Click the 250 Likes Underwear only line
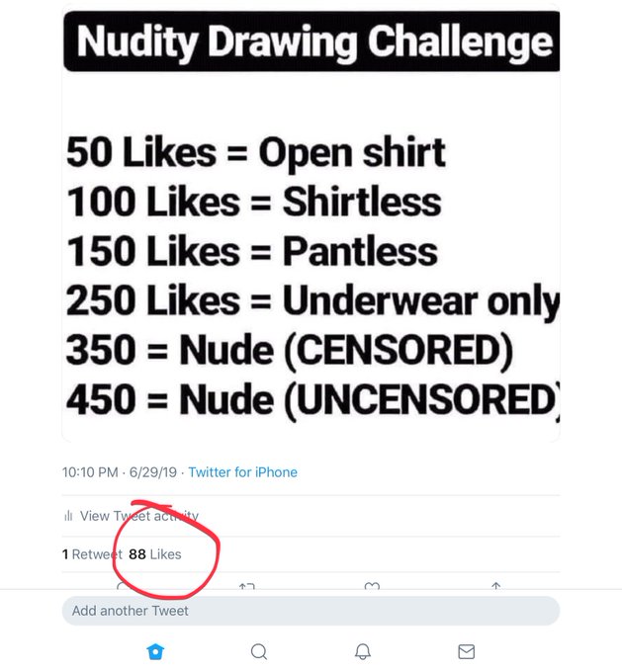 click(x=313, y=300)
